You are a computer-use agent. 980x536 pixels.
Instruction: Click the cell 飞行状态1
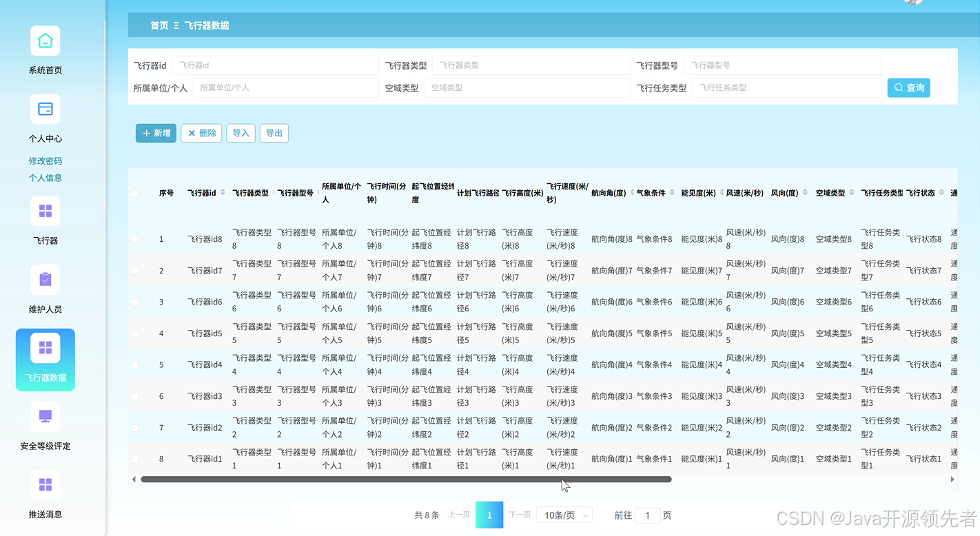point(923,459)
